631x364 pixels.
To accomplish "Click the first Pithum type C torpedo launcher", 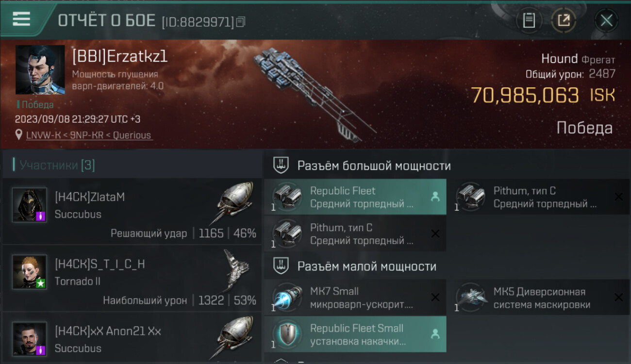I will point(538,197).
